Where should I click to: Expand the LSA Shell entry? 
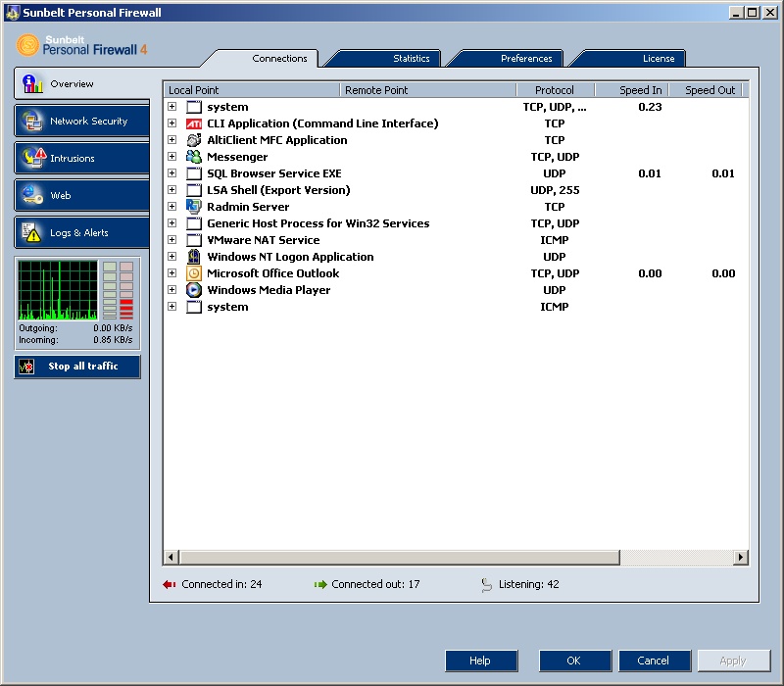(172, 190)
